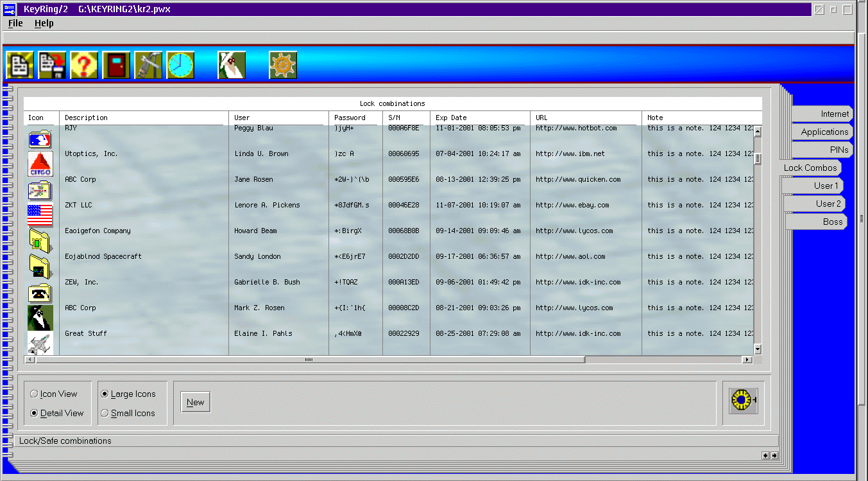
Task: Switch to the Internet tab
Action: tap(822, 114)
